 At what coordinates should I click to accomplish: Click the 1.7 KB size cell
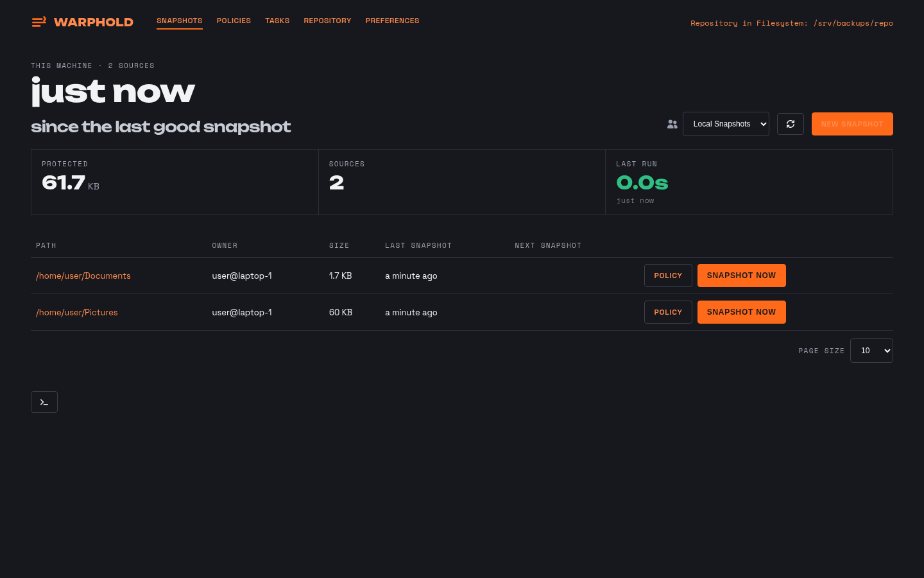pyautogui.click(x=341, y=276)
